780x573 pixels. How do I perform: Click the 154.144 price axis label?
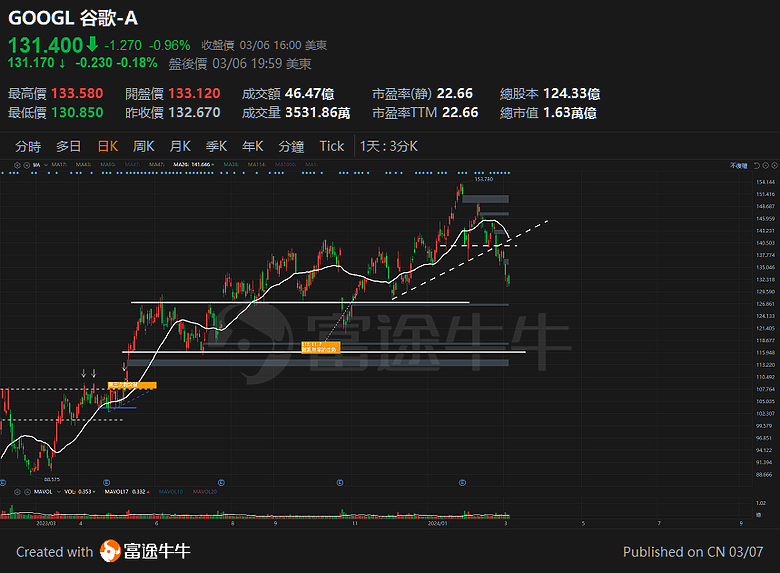click(765, 182)
